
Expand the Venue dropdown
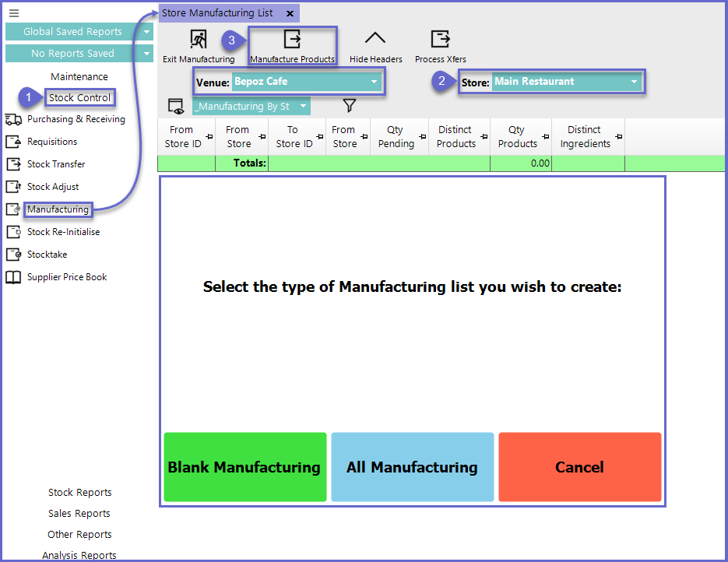pyautogui.click(x=375, y=82)
